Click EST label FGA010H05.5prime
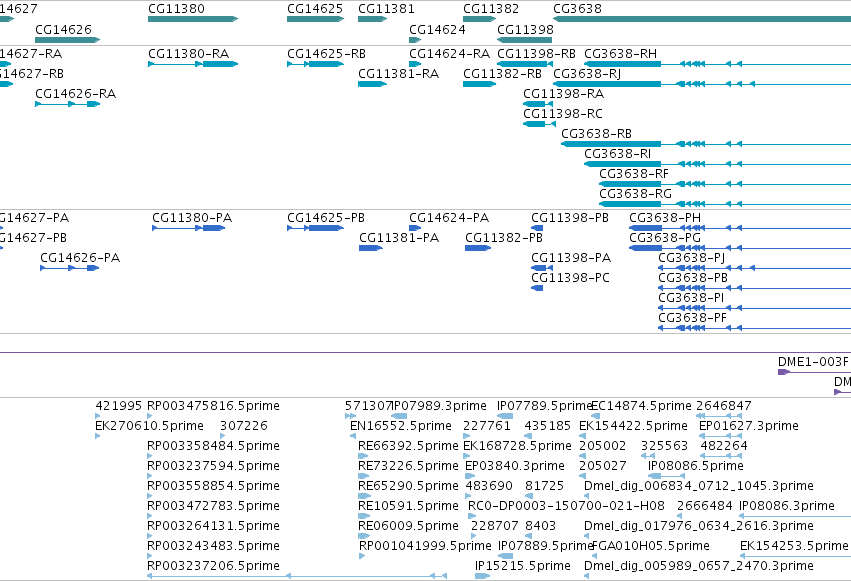The image size is (851, 581). click(x=650, y=546)
